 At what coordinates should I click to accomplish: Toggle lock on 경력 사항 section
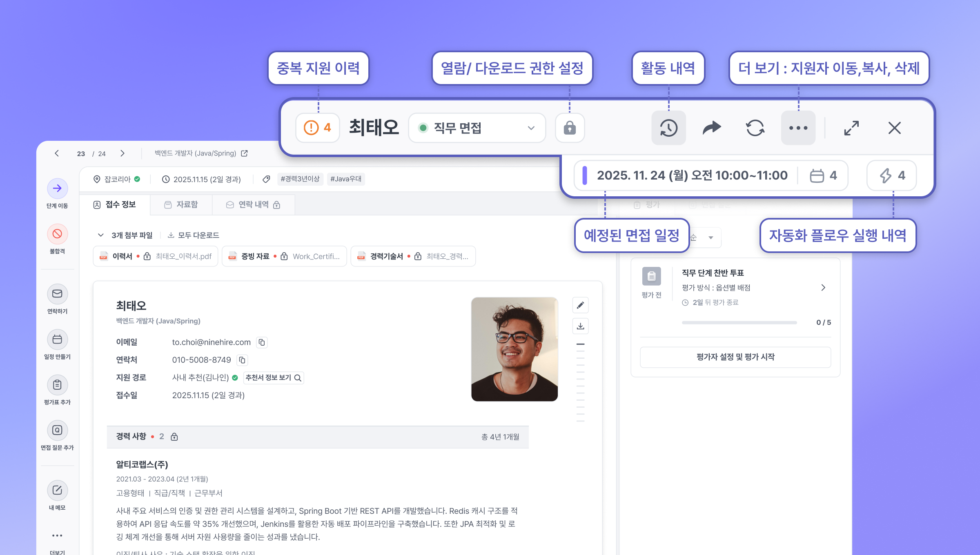174,437
